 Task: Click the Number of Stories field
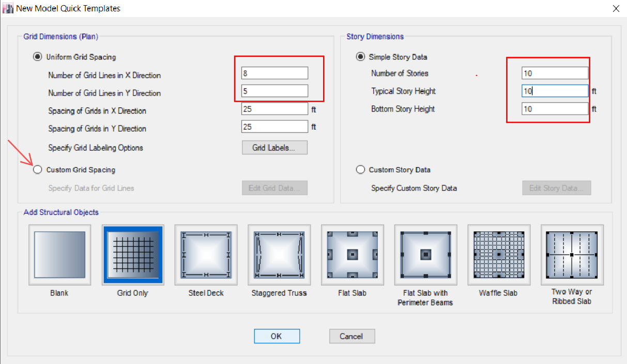555,73
